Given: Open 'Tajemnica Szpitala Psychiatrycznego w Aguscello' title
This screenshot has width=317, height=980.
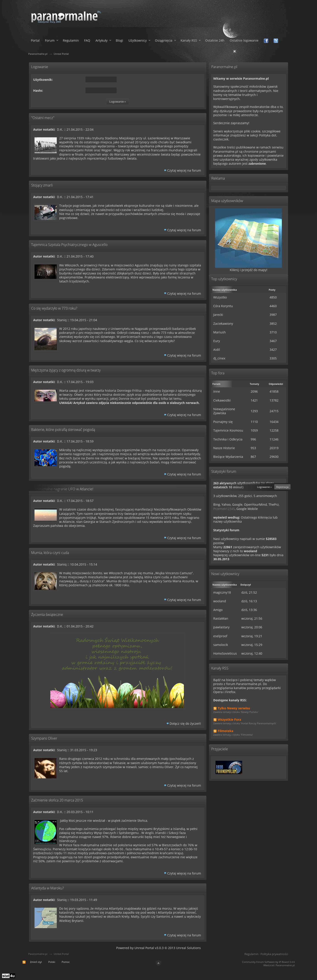Looking at the screenshot, I should click(69, 245).
